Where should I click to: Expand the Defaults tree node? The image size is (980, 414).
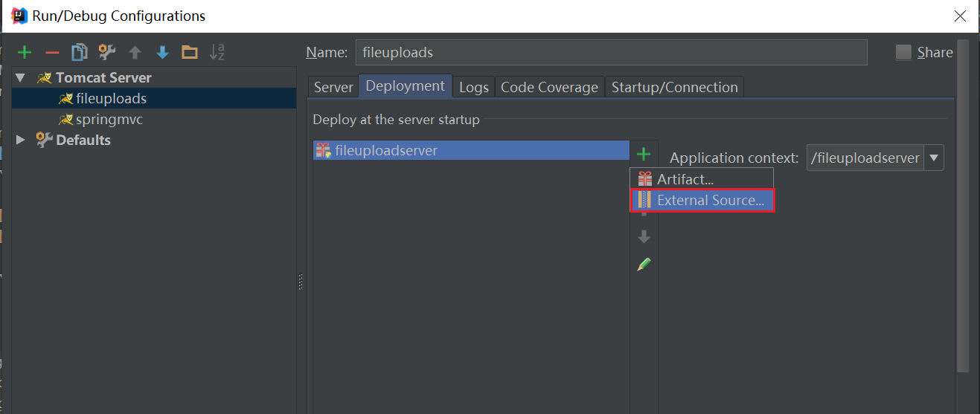(20, 140)
